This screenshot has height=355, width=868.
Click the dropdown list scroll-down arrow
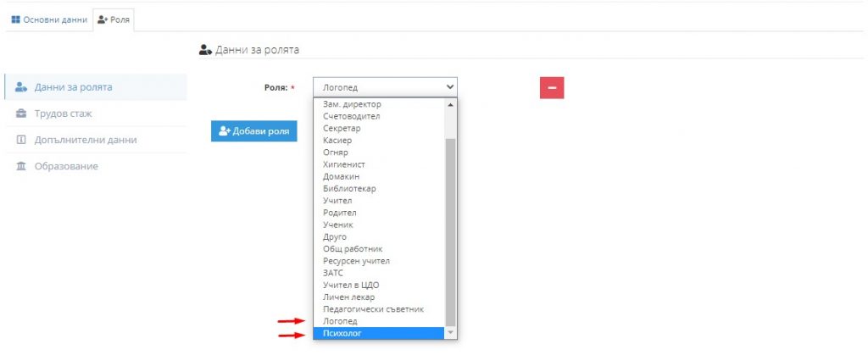[451, 334]
